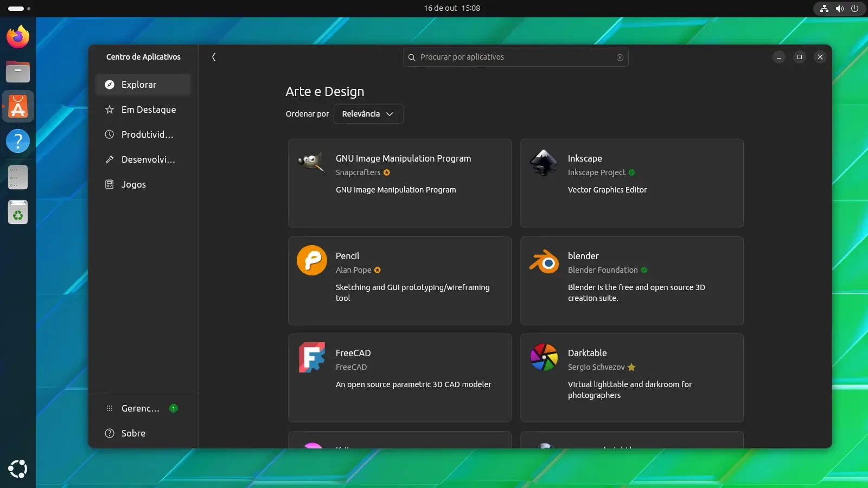Click the Inkscape Project publisher name
This screenshot has height=488, width=868.
coord(597,172)
